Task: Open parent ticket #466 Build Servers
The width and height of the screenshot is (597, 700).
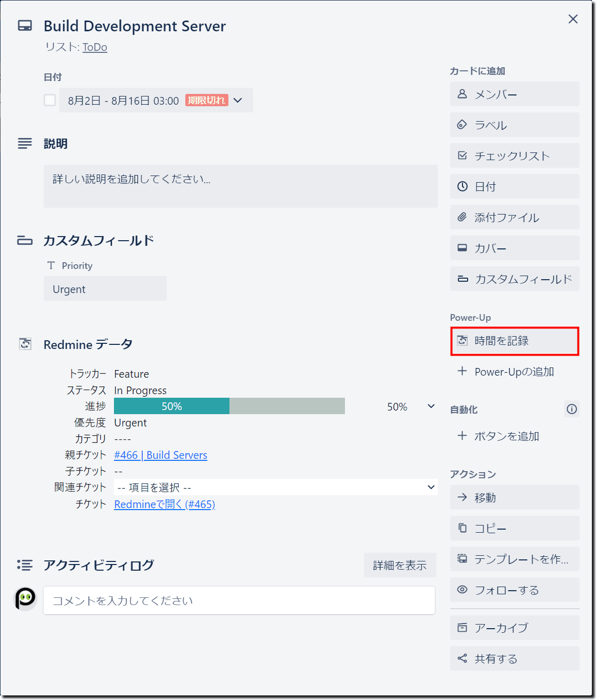Action: tap(161, 455)
